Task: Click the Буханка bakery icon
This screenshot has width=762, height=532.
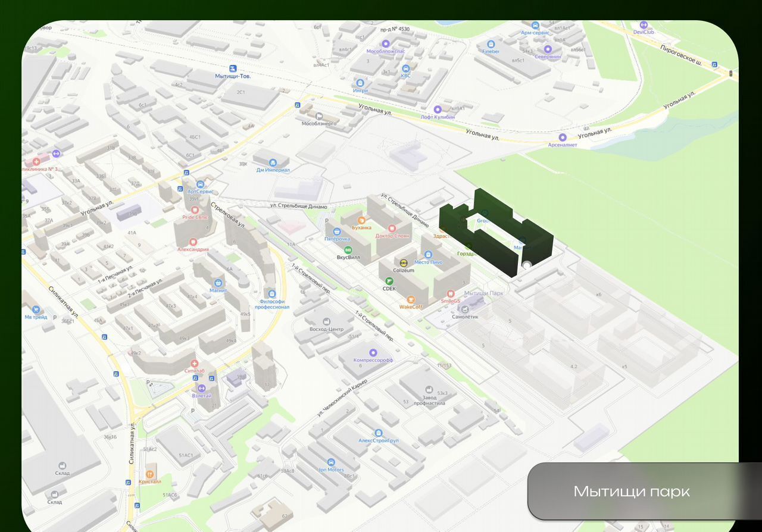Action: [361, 220]
